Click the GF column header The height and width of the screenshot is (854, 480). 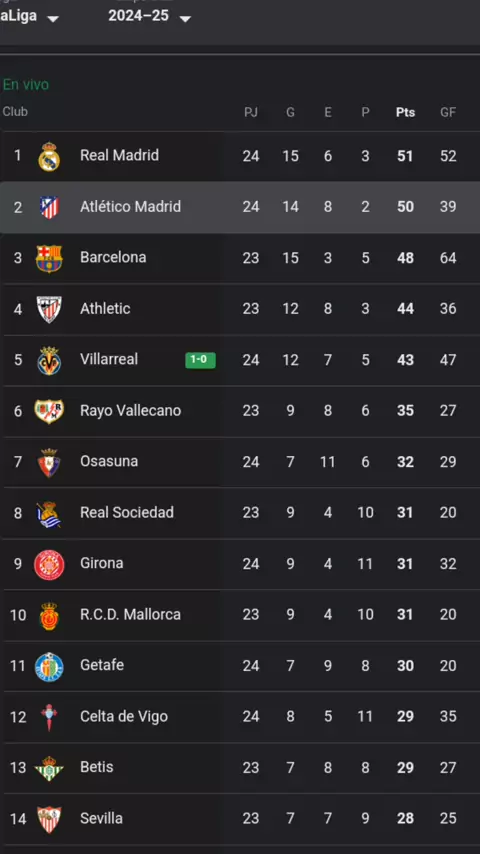click(x=448, y=113)
